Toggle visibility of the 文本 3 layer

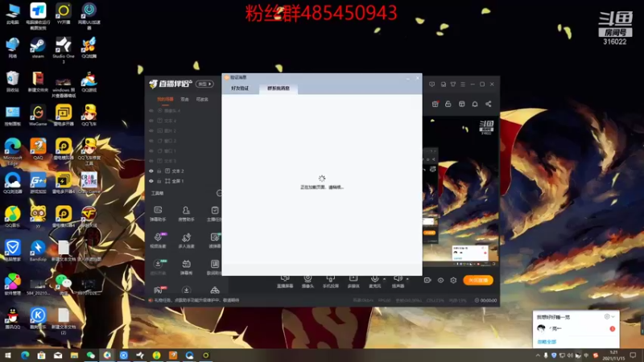pos(151,161)
